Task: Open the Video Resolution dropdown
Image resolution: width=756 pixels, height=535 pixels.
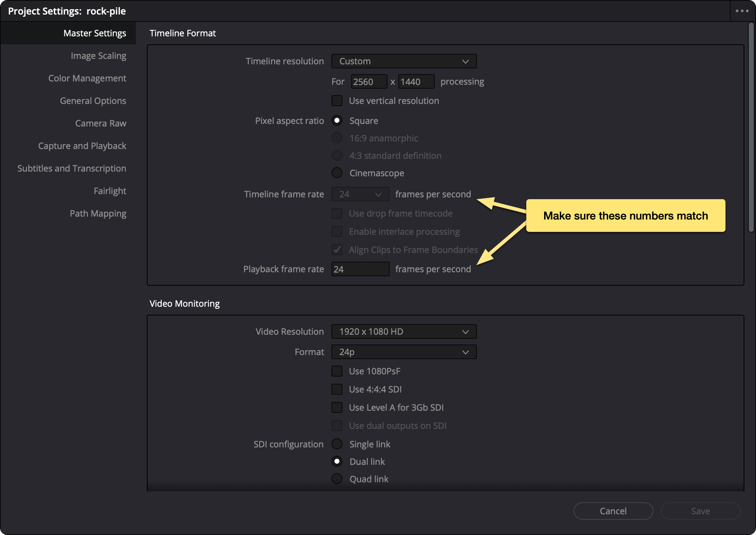Action: (404, 331)
